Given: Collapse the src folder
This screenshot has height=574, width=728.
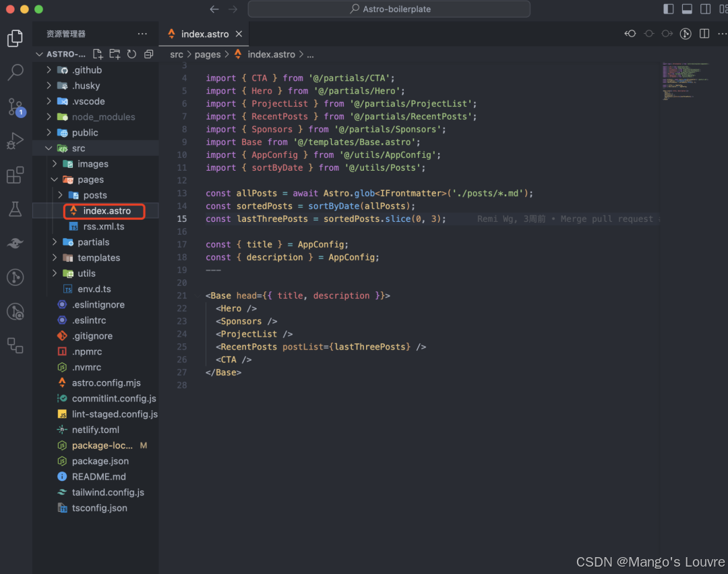Looking at the screenshot, I should pyautogui.click(x=78, y=148).
